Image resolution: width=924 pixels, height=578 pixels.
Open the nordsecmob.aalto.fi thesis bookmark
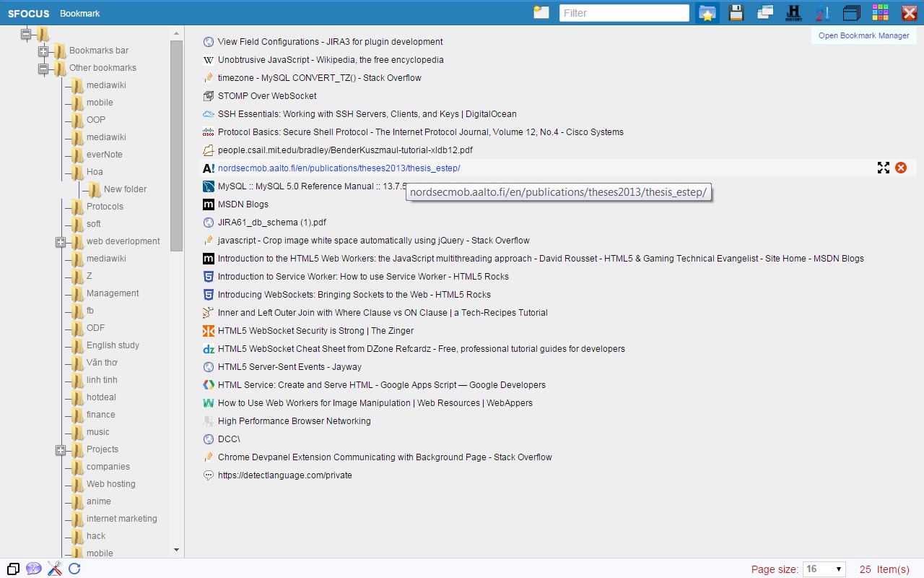(x=339, y=168)
